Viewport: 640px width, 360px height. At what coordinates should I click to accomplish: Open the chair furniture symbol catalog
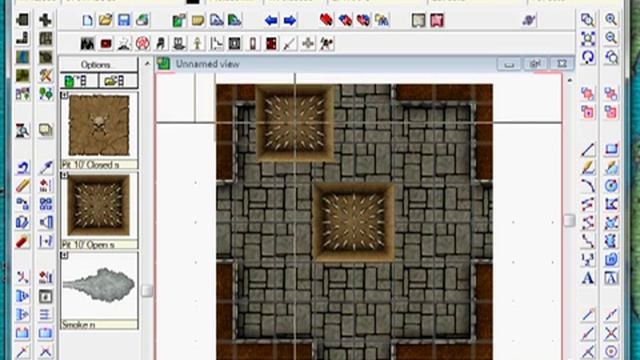pyautogui.click(x=161, y=43)
